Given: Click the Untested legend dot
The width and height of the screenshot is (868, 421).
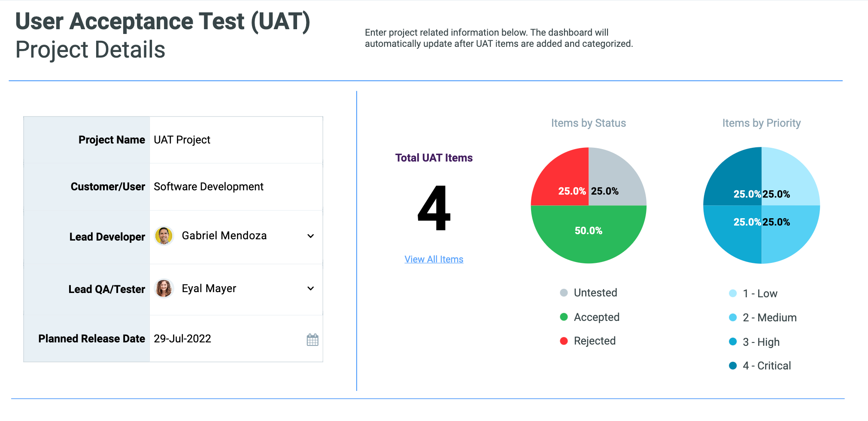Looking at the screenshot, I should click(564, 293).
